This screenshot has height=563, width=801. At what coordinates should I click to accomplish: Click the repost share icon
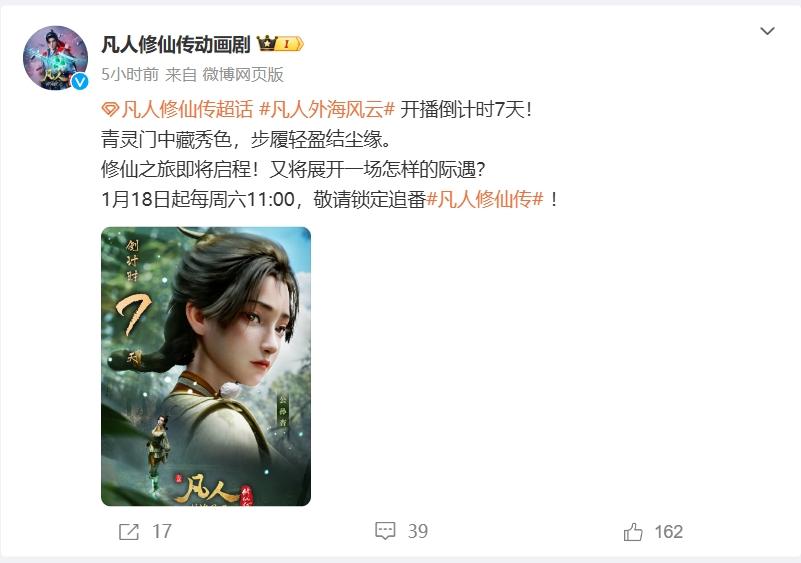click(x=129, y=532)
